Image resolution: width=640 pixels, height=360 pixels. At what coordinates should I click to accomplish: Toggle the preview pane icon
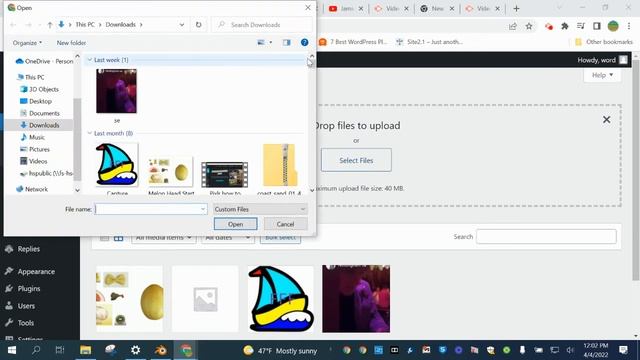coord(287,42)
